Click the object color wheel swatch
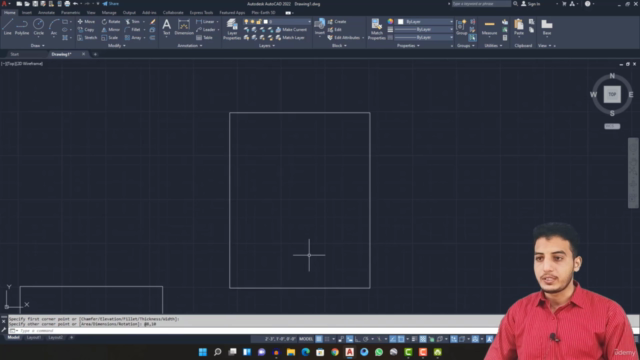 [x=390, y=22]
